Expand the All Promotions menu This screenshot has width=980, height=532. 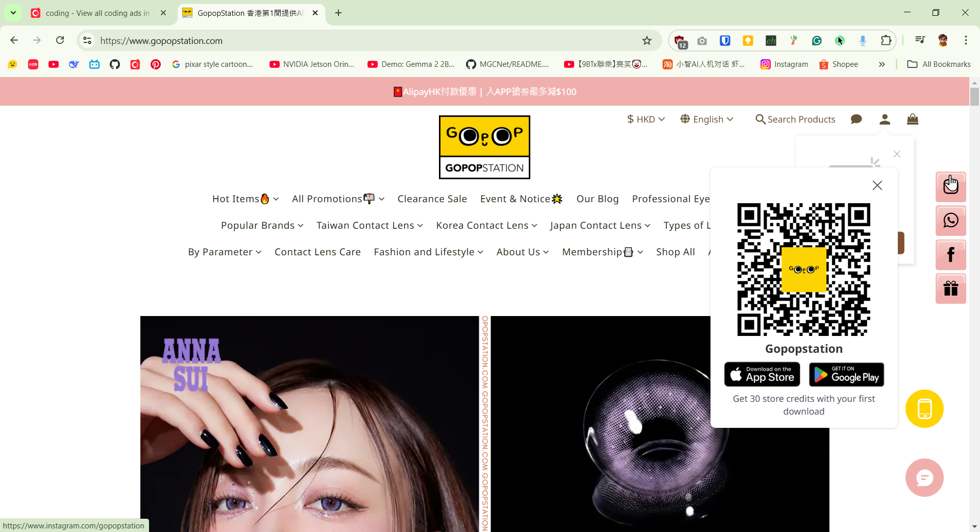pos(338,199)
